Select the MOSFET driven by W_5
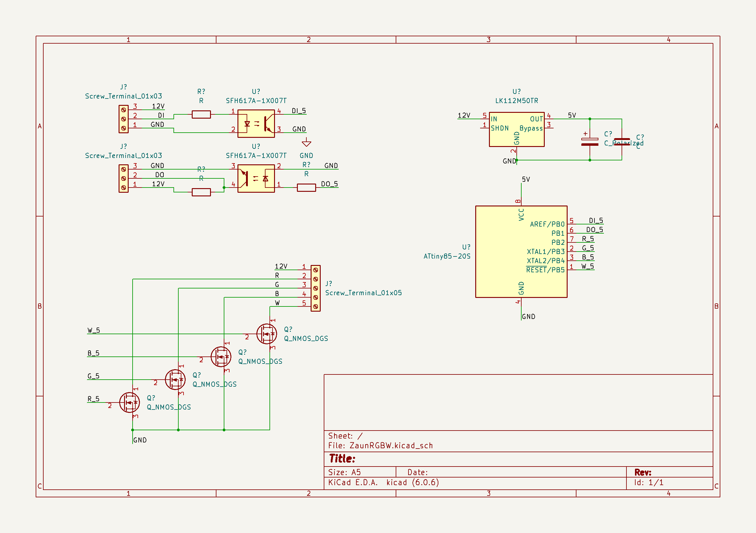 pyautogui.click(x=266, y=334)
